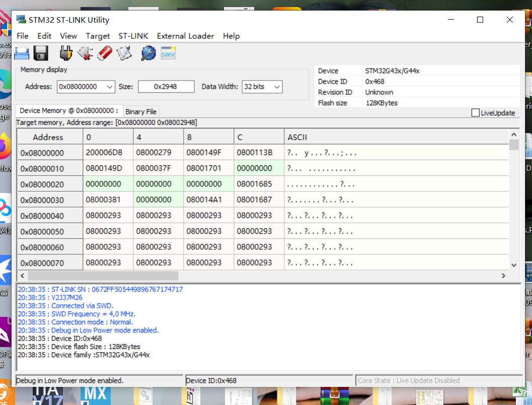Viewport: 532px width, 405px height.
Task: Click row address 0x08000070
Action: point(50,263)
